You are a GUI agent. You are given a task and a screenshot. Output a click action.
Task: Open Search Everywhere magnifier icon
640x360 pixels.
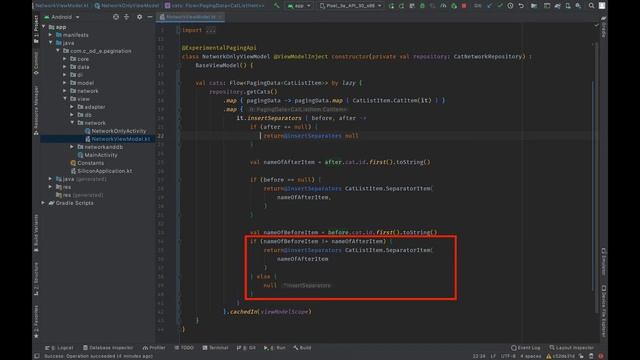tap(591, 6)
